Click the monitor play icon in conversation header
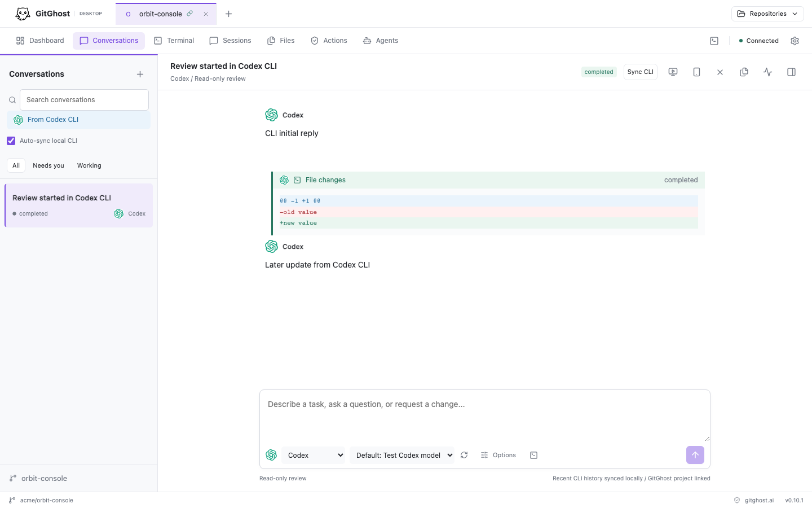This screenshot has width=812, height=508. point(673,72)
